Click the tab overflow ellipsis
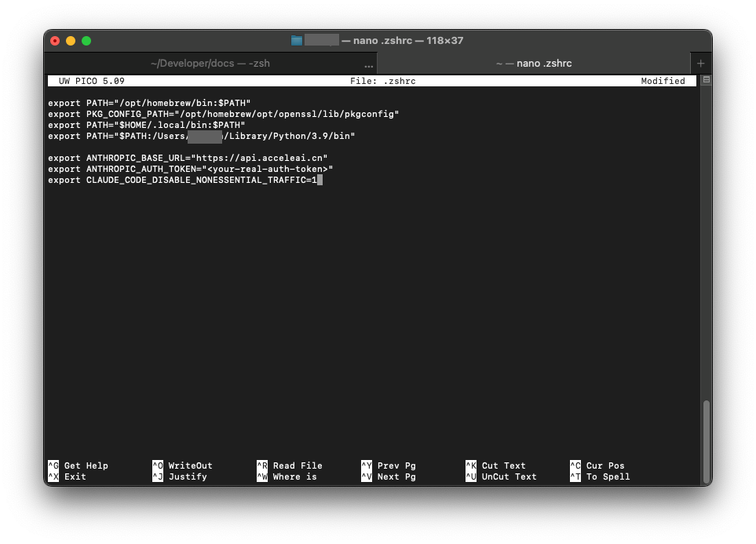756x544 pixels. pos(369,65)
